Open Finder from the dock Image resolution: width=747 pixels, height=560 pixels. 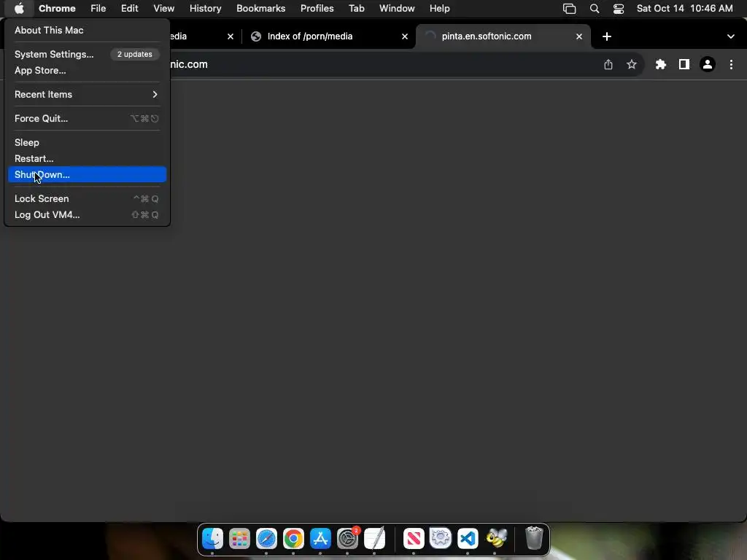pyautogui.click(x=212, y=539)
